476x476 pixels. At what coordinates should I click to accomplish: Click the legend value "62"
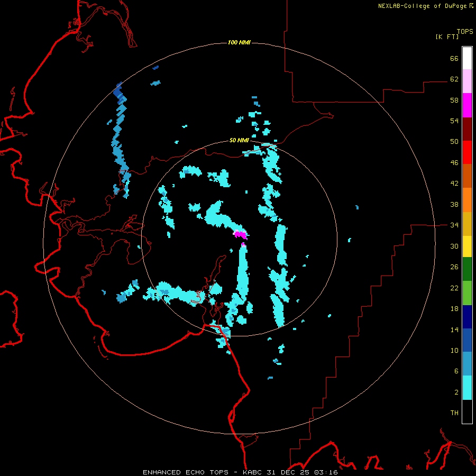tap(454, 79)
